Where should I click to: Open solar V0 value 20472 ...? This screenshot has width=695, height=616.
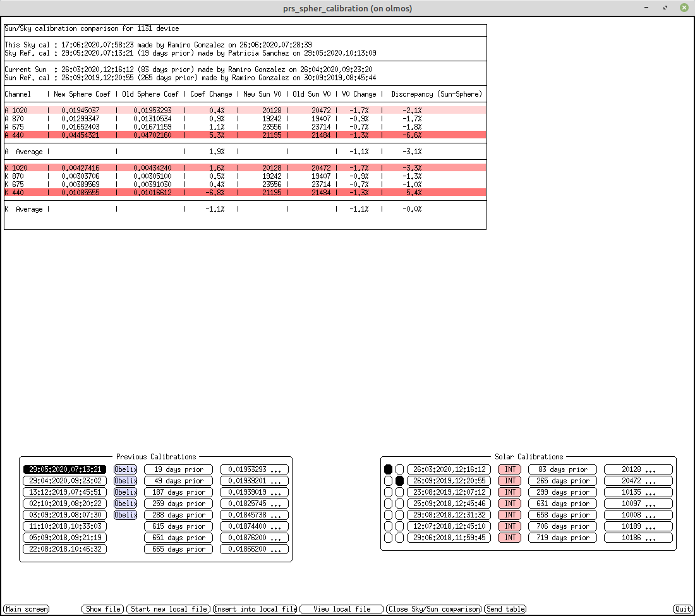[x=639, y=481]
